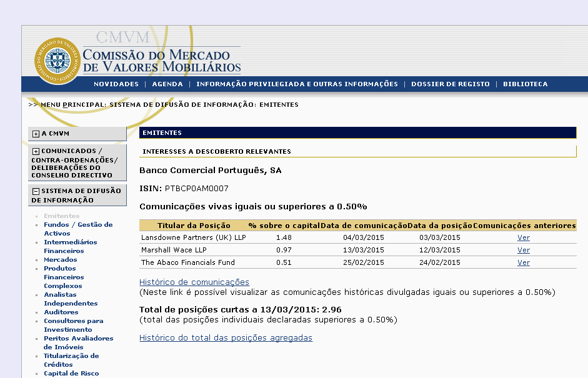The width and height of the screenshot is (588, 378).
Task: Select the Lansdowne Partners (UK) LLP cell
Action: pyautogui.click(x=194, y=237)
